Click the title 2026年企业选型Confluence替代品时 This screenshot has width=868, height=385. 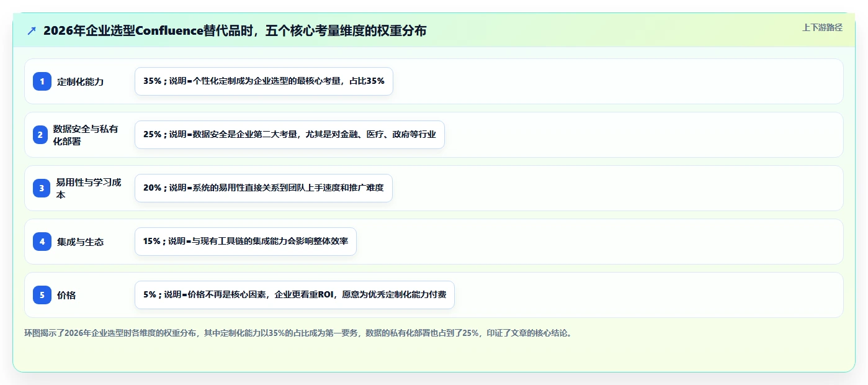coord(235,30)
